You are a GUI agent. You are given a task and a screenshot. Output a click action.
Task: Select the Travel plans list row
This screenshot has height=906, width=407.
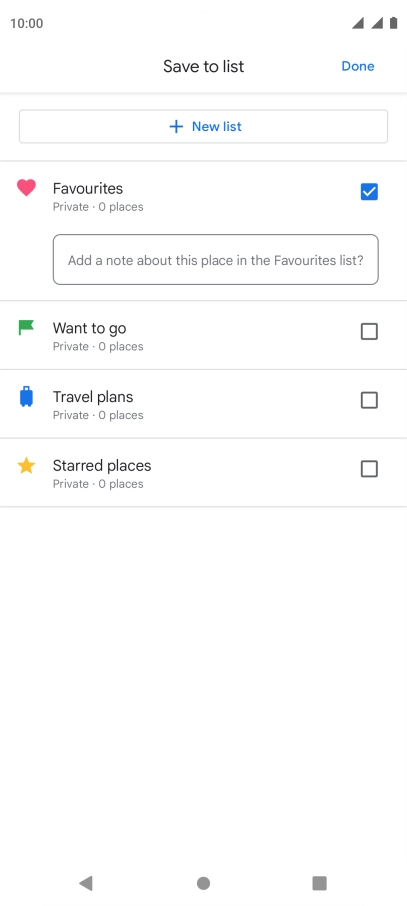pos(204,404)
